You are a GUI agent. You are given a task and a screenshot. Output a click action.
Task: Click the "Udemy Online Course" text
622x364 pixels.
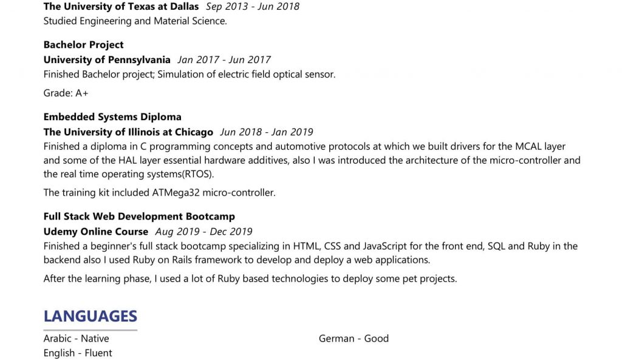point(96,231)
